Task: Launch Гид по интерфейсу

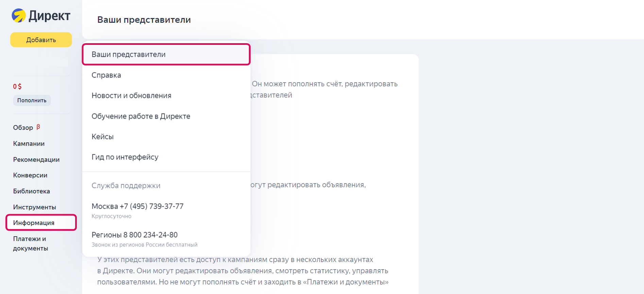Action: [x=125, y=157]
